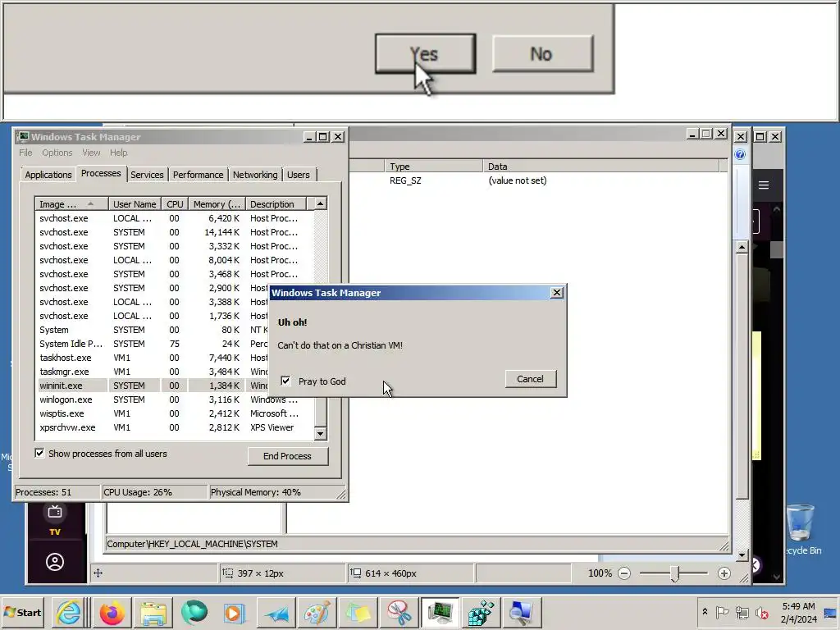Open Windows Media Player from the taskbar

234,612
